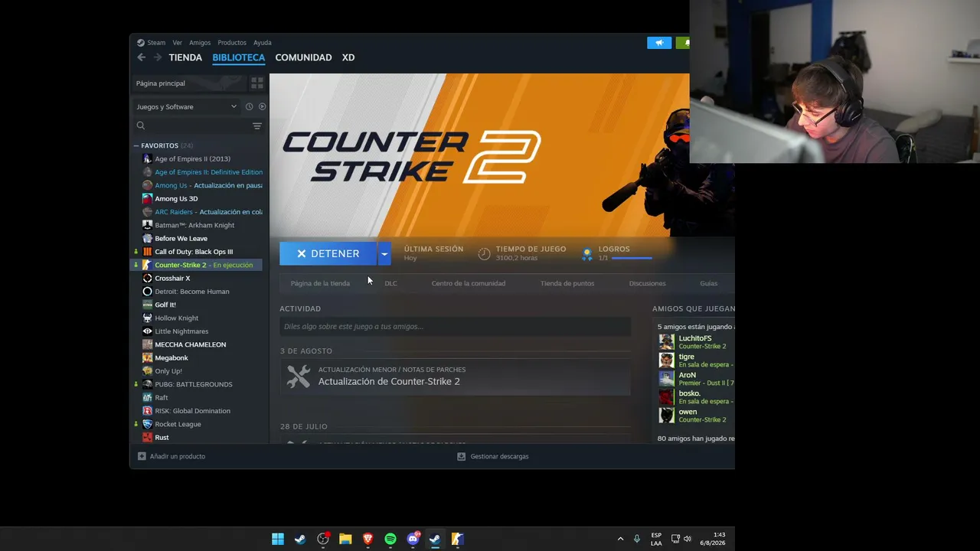Go back with the left arrow
Viewport: 980px width, 551px height.
[141, 57]
